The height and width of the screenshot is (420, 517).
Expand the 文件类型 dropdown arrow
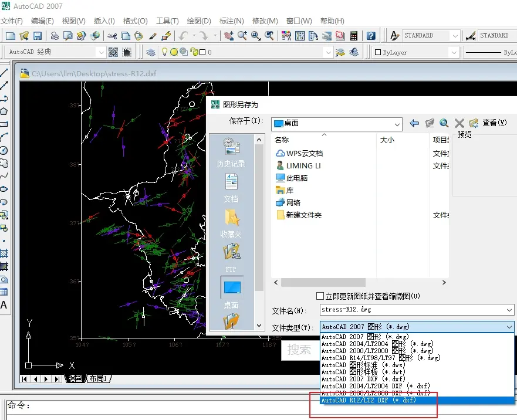(x=509, y=327)
